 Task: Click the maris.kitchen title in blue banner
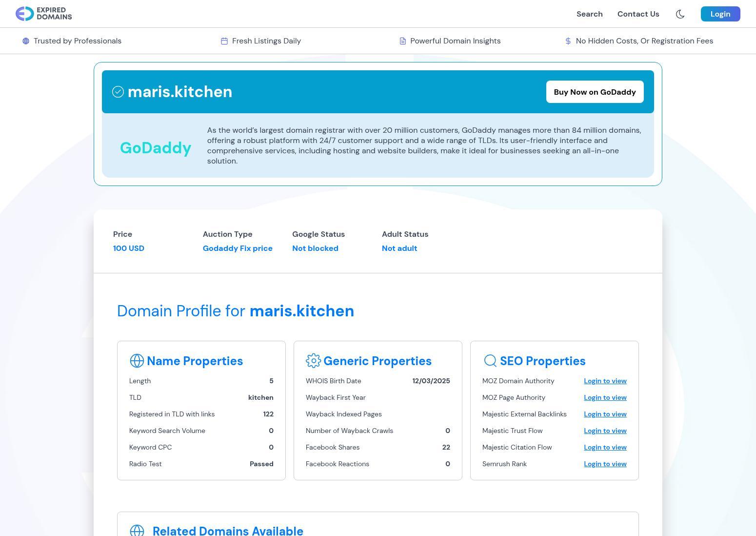coord(180,92)
